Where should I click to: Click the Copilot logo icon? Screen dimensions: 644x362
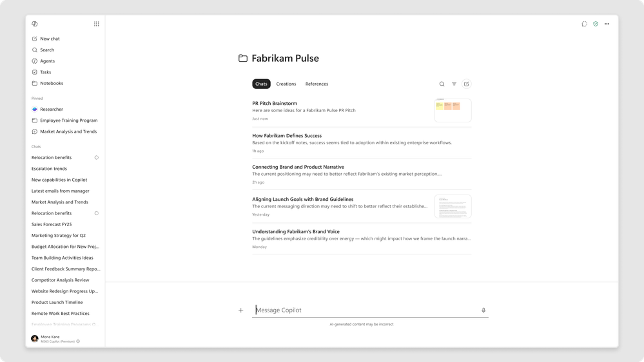coord(35,24)
